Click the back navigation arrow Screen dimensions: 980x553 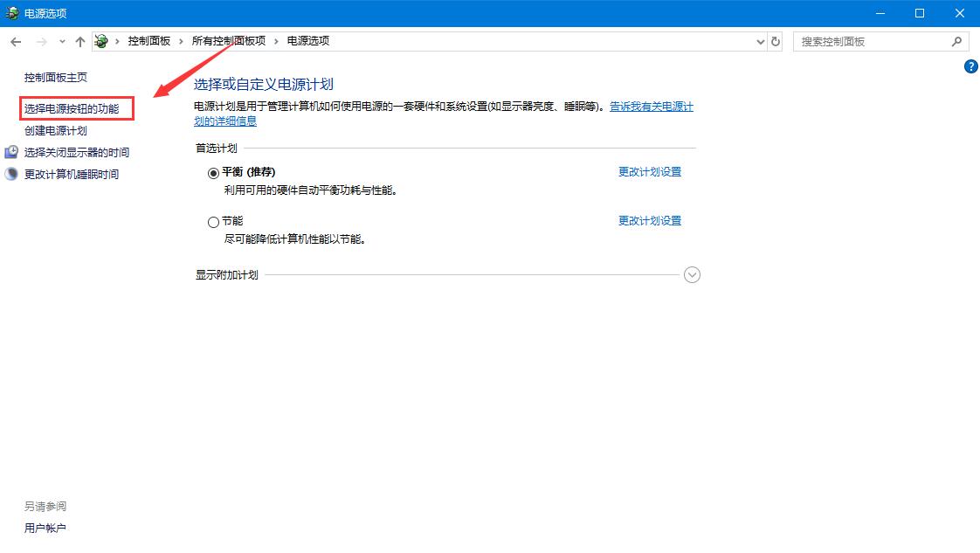[16, 41]
